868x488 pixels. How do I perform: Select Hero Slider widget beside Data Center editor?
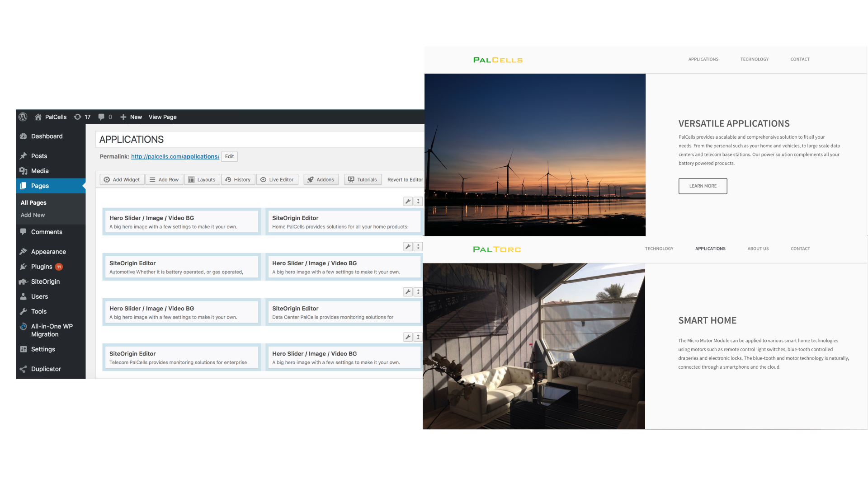tap(181, 312)
